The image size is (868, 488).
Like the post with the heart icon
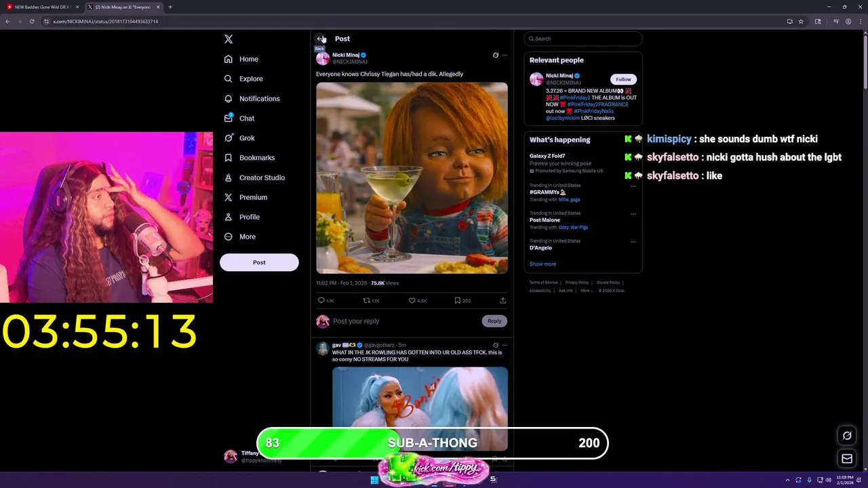(412, 300)
